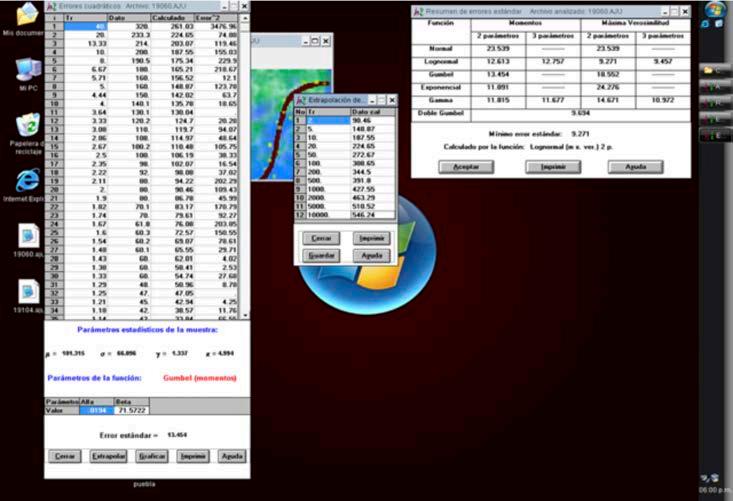Select the highlighted Tr cell in row 1

(x=86, y=26)
